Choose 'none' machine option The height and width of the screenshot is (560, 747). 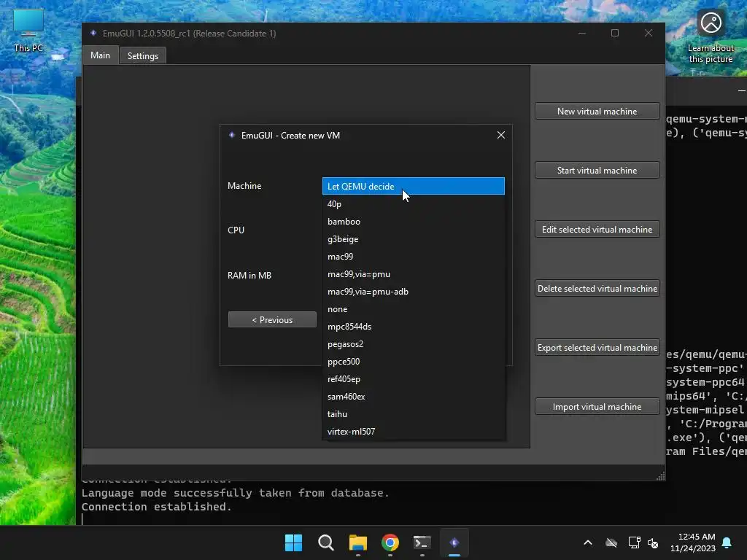[413, 309]
